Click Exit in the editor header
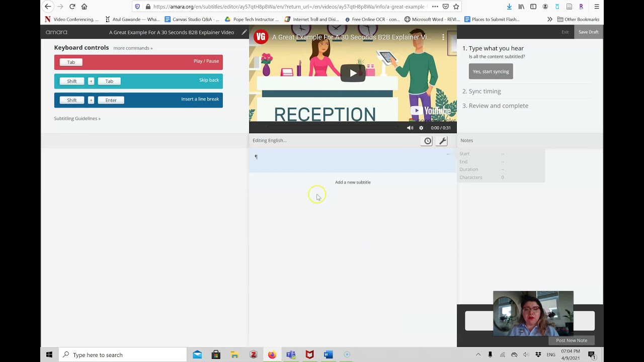 pos(565,32)
